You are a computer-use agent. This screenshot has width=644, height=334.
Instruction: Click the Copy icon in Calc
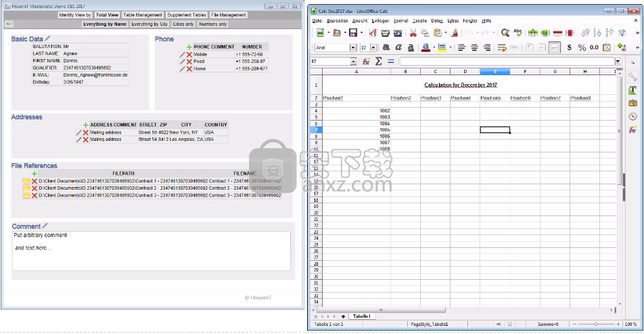[425, 33]
